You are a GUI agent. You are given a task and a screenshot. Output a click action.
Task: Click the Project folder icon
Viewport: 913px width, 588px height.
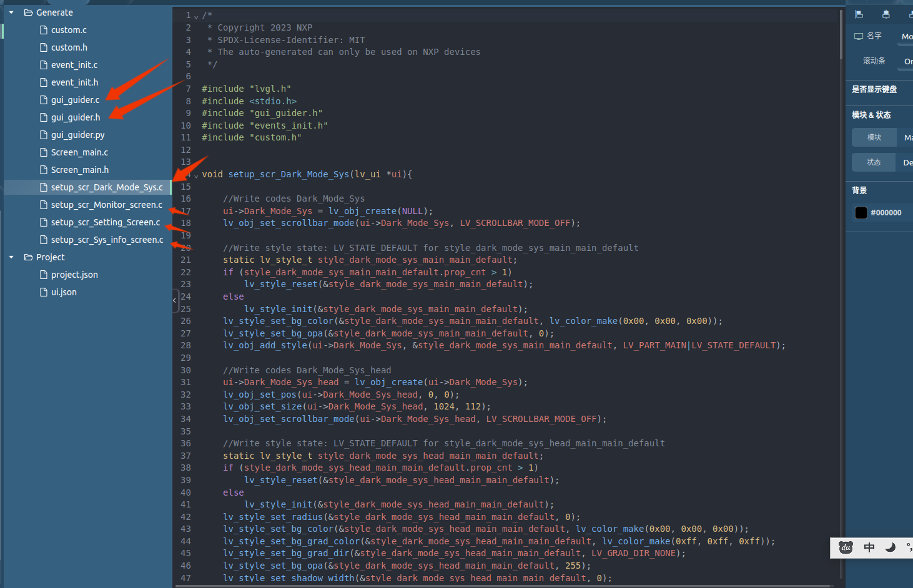tap(28, 257)
